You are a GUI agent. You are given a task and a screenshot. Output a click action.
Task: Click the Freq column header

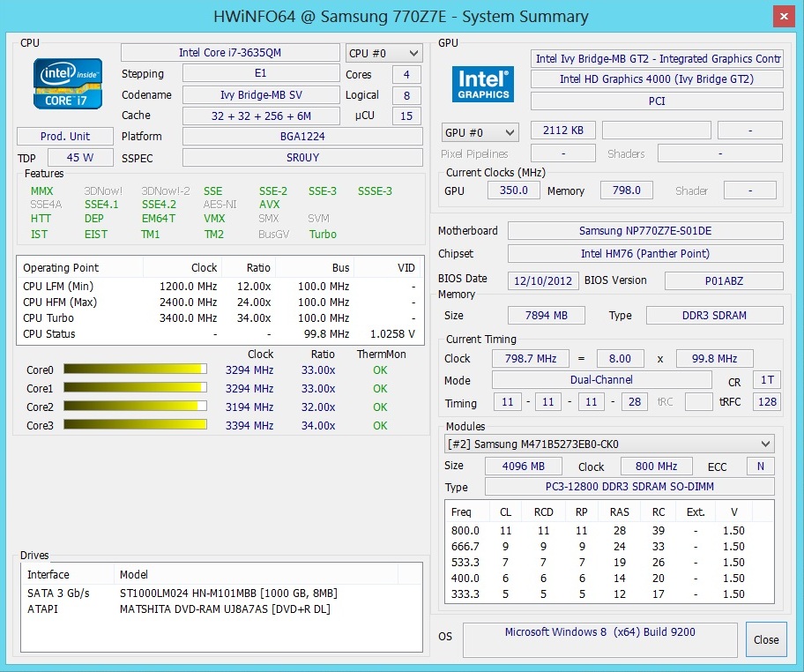[x=466, y=512]
